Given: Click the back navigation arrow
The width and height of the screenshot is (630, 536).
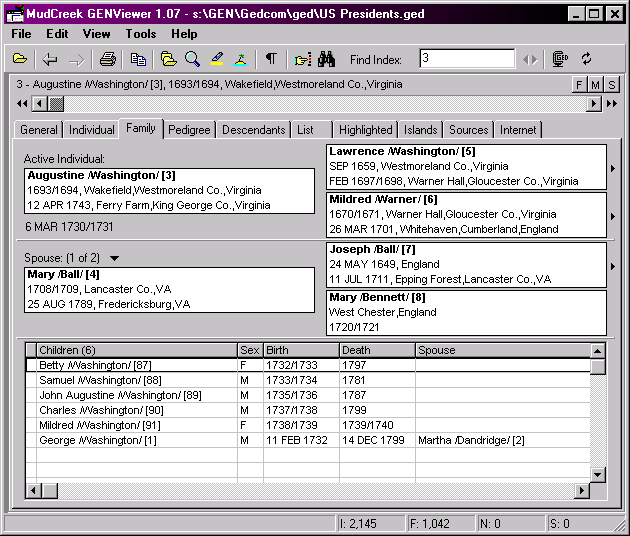Looking at the screenshot, I should [50, 59].
